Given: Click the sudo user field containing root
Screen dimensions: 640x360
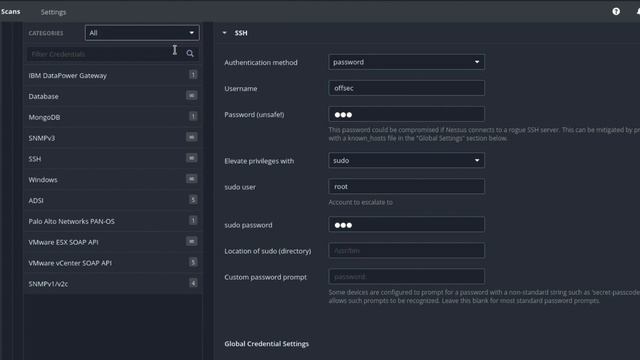Looking at the screenshot, I should 406,187.
